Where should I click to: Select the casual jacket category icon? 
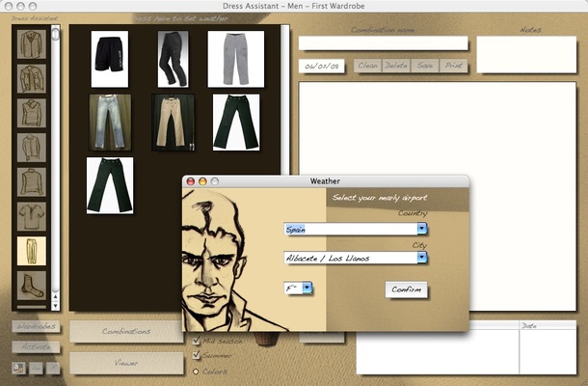pyautogui.click(x=32, y=79)
